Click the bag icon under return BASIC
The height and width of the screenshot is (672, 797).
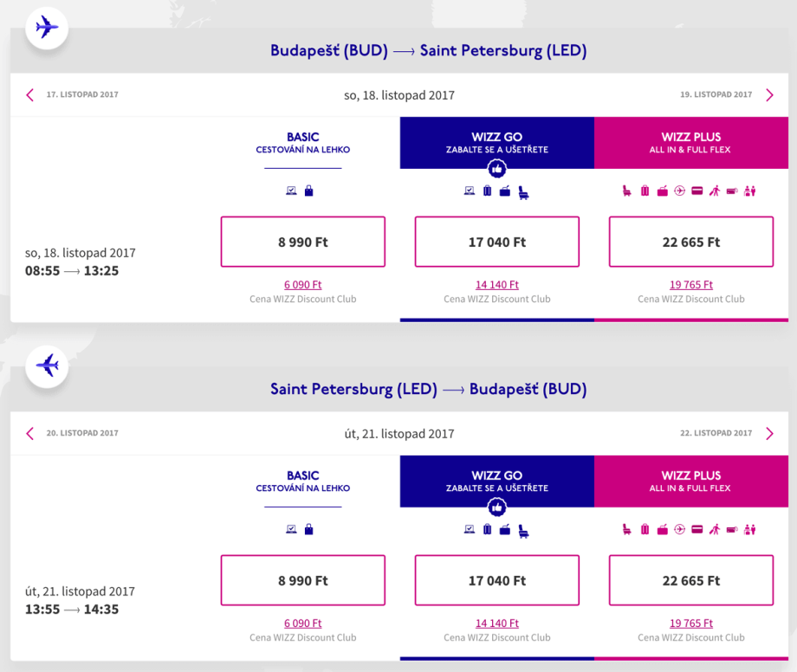[309, 529]
